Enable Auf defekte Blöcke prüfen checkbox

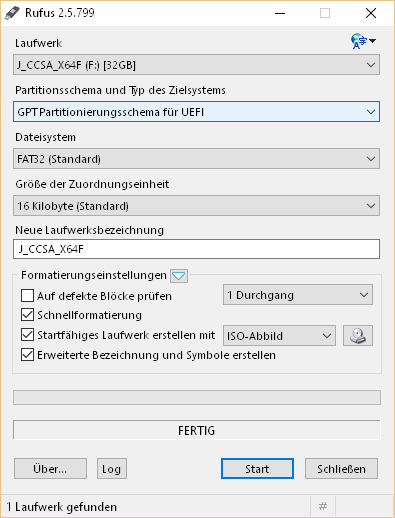click(27, 296)
